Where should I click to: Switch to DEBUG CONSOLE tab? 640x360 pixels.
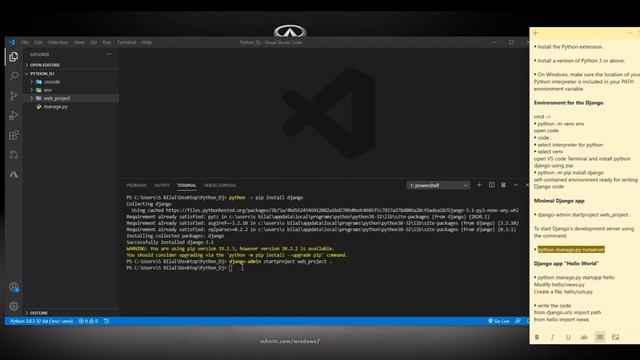[220, 185]
